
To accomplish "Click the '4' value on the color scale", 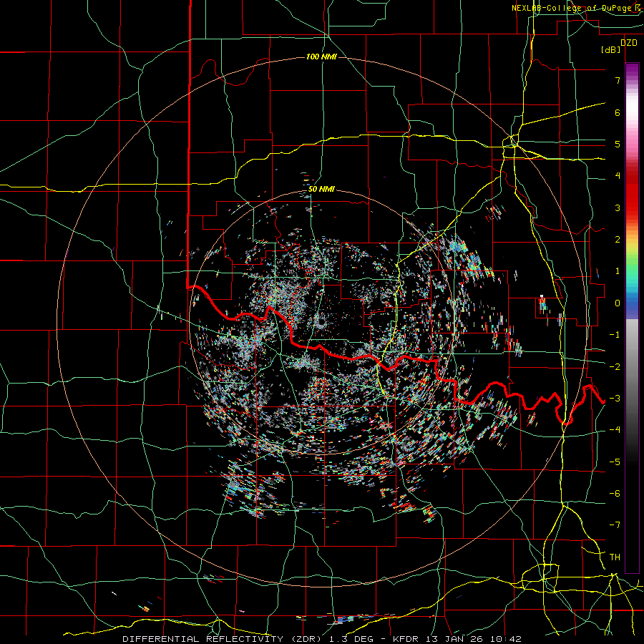I will coord(618,176).
